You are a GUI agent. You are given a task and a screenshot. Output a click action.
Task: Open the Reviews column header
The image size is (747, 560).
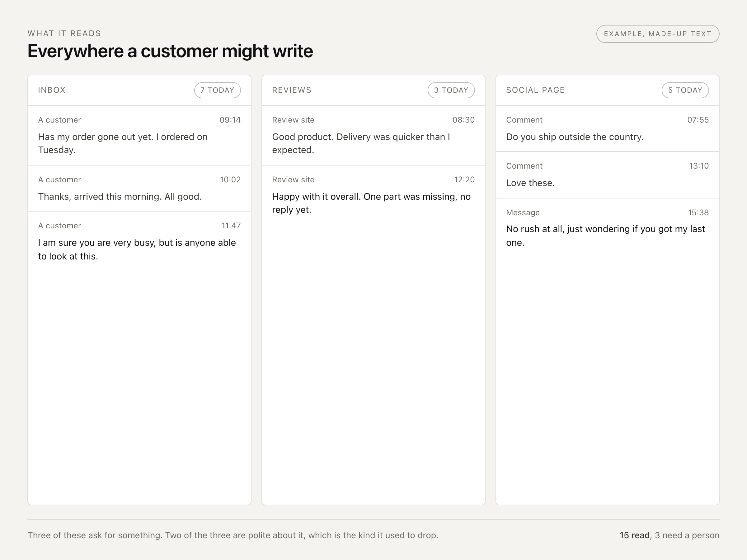(374, 90)
